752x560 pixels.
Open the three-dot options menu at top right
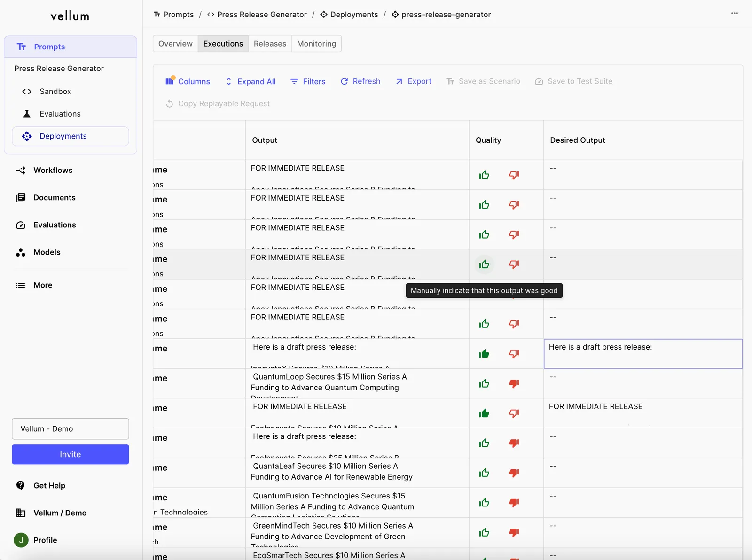point(734,14)
